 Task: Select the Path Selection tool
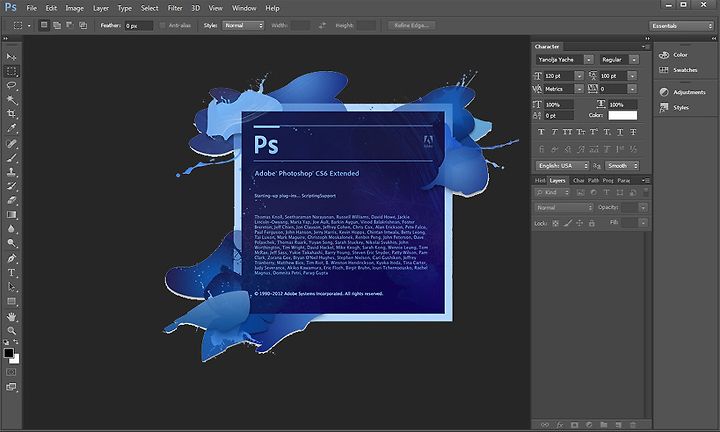(11, 287)
